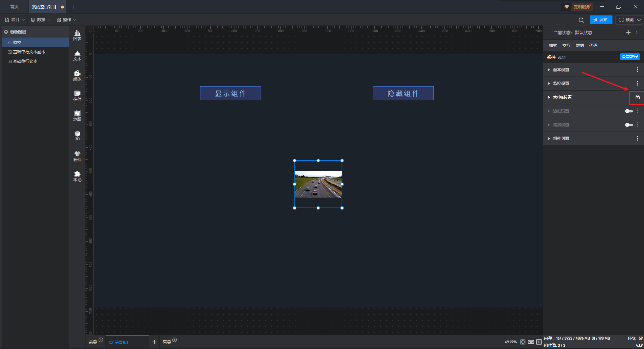Add a new state with plus icon
Image resolution: width=644 pixels, height=349 pixels.
point(628,33)
